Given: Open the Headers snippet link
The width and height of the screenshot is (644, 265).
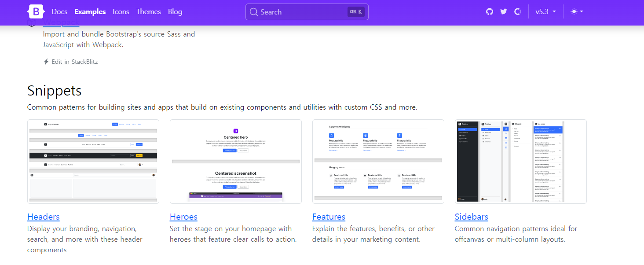Looking at the screenshot, I should [44, 217].
